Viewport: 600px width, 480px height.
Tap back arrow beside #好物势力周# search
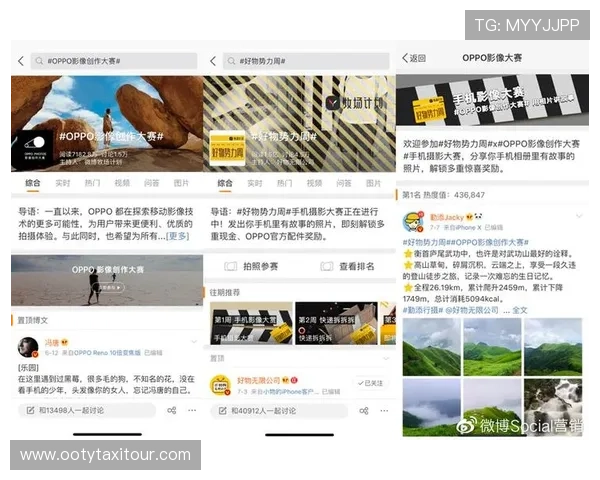(x=214, y=61)
